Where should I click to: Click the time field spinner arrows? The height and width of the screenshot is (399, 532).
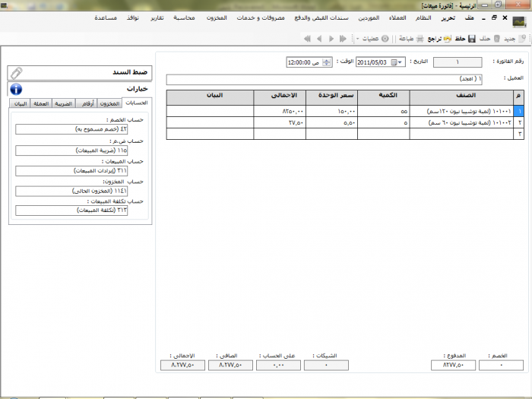pyautogui.click(x=327, y=62)
